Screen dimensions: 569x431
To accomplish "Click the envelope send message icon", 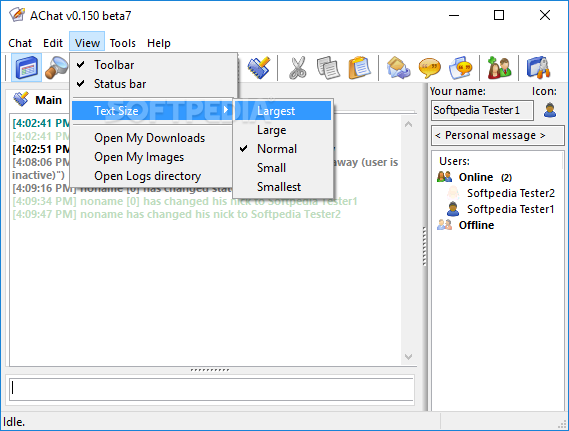I will click(398, 67).
